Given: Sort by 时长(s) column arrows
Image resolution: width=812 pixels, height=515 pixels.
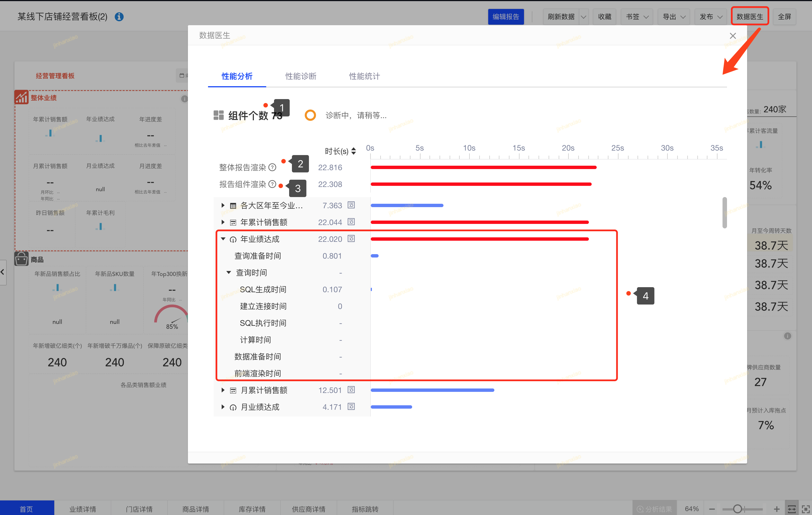Looking at the screenshot, I should 353,151.
